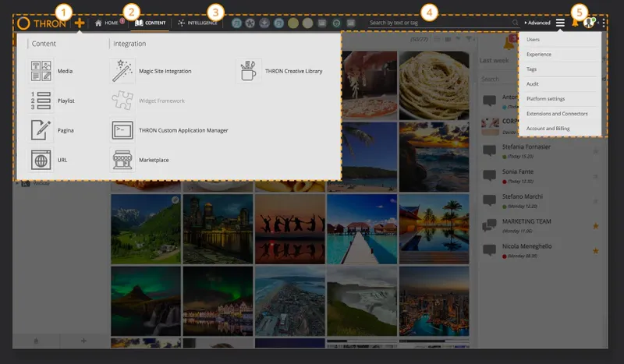Image resolution: width=624 pixels, height=364 pixels.
Task: Switch to the Intelligence tab
Action: 197,23
